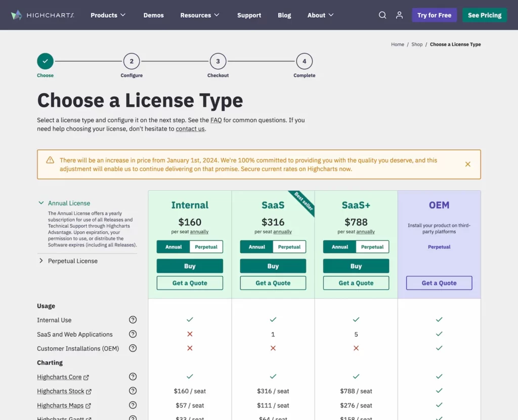518x420 pixels.
Task: Request a quote for OEM license
Action: (x=439, y=283)
